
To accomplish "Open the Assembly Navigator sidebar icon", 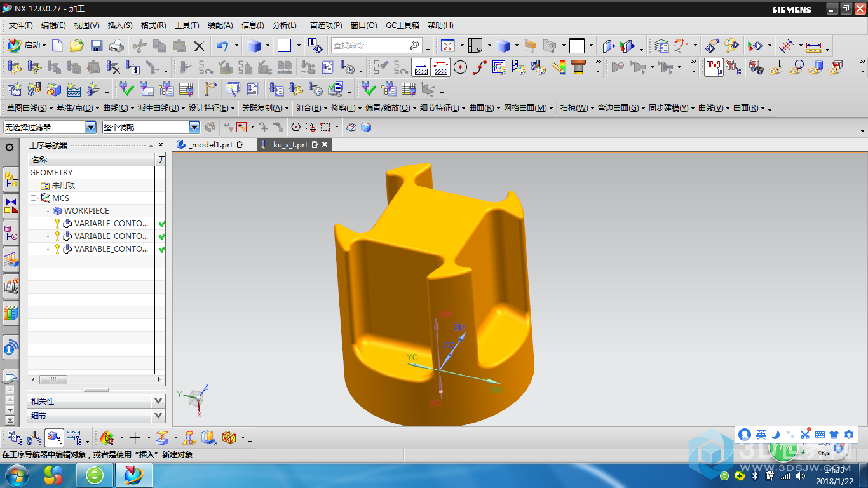I will point(11,180).
